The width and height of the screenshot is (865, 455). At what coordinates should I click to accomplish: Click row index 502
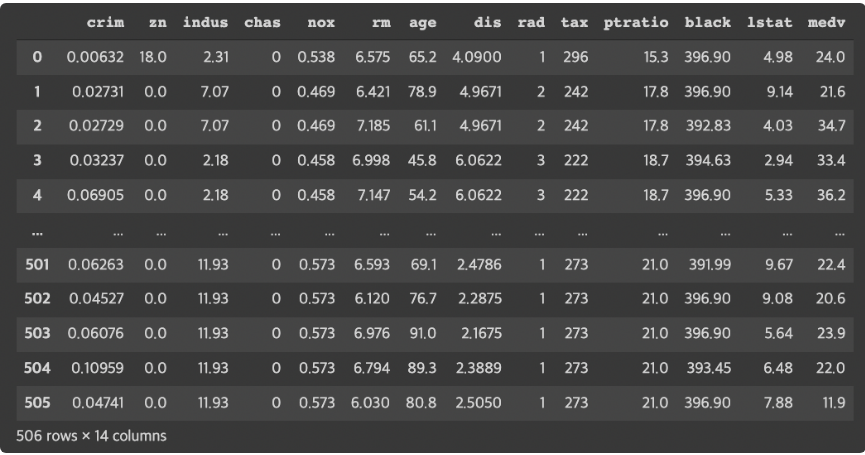[37, 298]
